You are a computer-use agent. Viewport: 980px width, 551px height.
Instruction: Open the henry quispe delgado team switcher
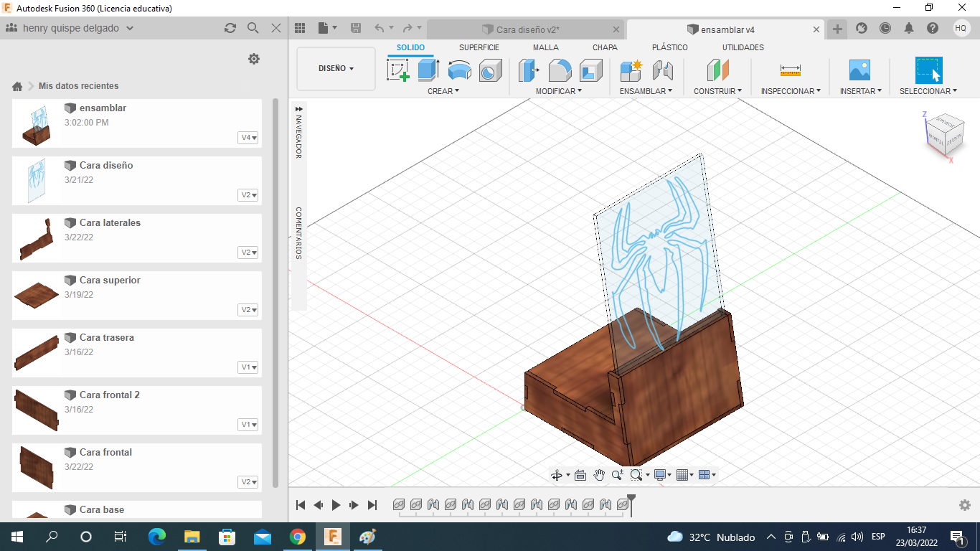[70, 28]
